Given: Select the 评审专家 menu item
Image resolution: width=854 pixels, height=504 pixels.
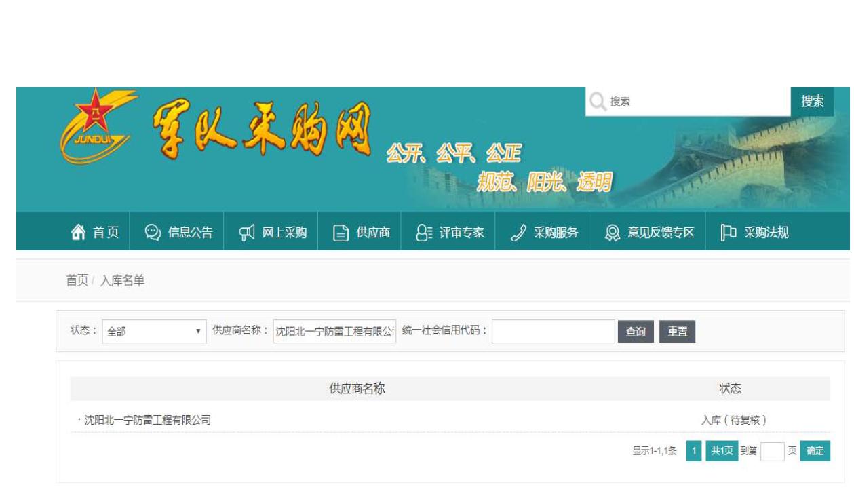Looking at the screenshot, I should (x=450, y=233).
